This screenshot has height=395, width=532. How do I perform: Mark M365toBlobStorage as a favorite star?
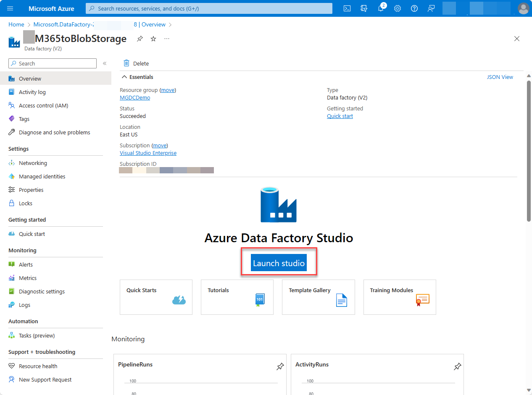coord(153,39)
